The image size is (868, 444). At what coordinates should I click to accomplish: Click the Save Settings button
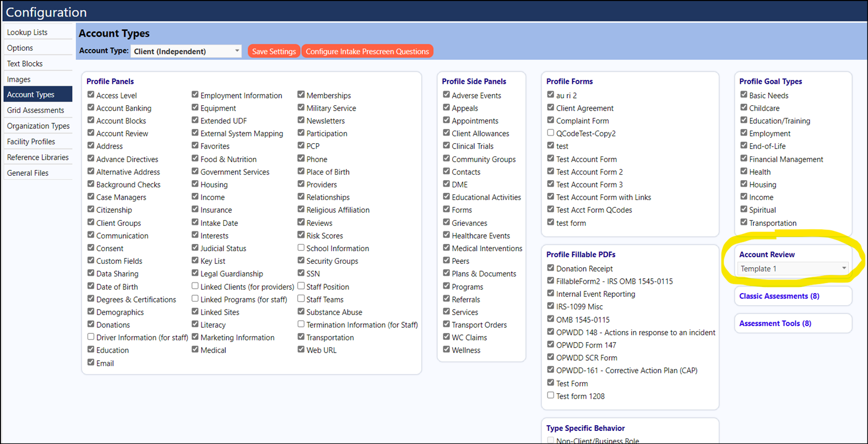pos(274,51)
